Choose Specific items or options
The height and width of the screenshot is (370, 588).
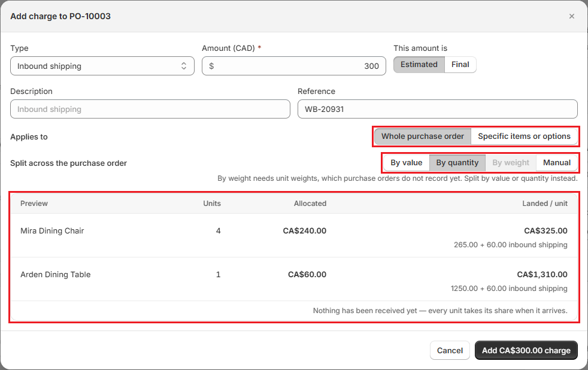pyautogui.click(x=524, y=137)
